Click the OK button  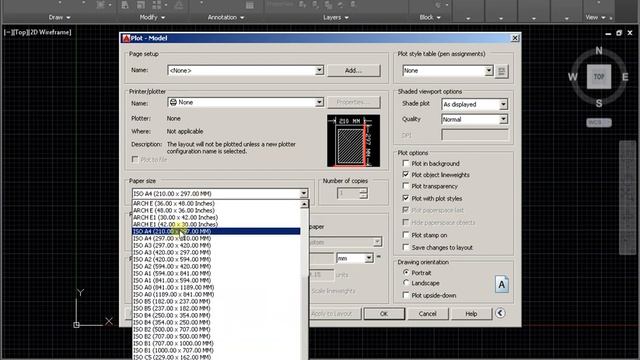click(384, 313)
